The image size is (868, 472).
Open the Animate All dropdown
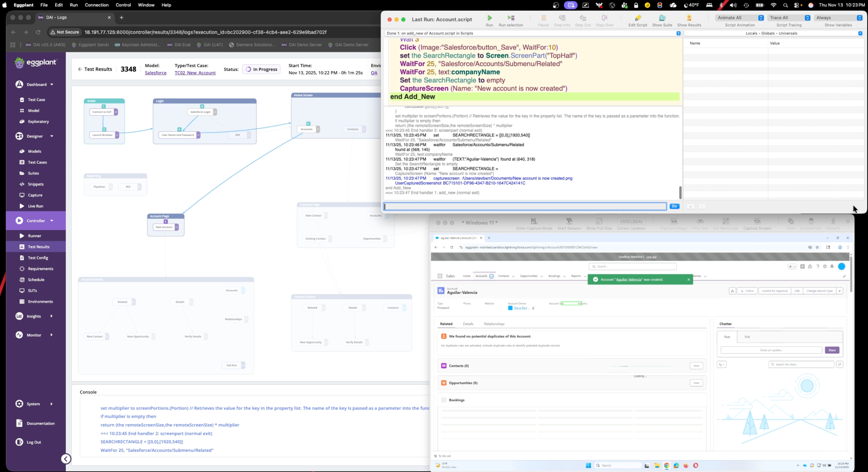click(740, 18)
